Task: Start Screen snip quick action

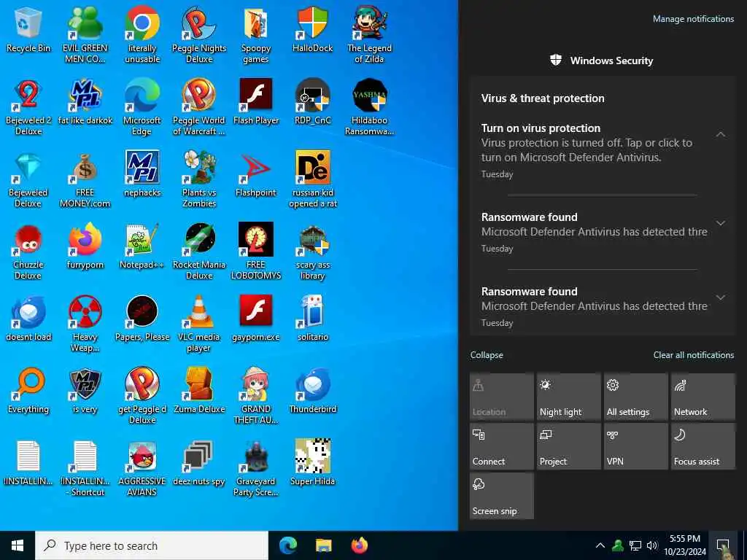Action: click(502, 496)
